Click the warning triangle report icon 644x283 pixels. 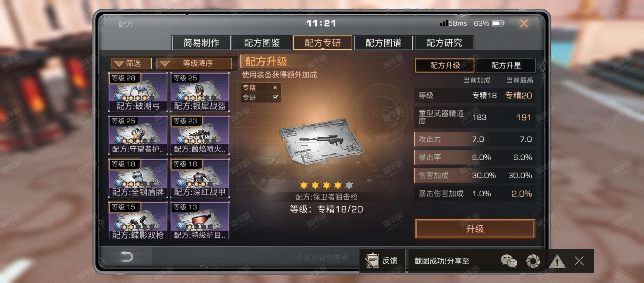point(557,261)
